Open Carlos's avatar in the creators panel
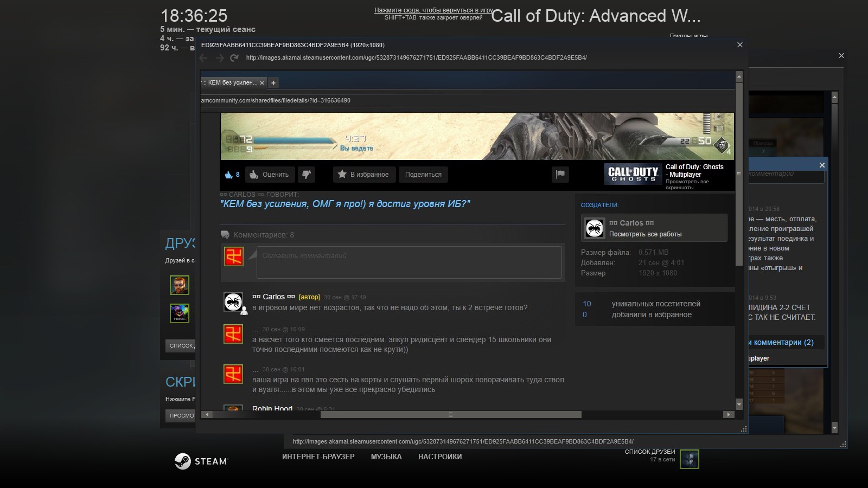The width and height of the screenshot is (868, 488). tap(595, 228)
